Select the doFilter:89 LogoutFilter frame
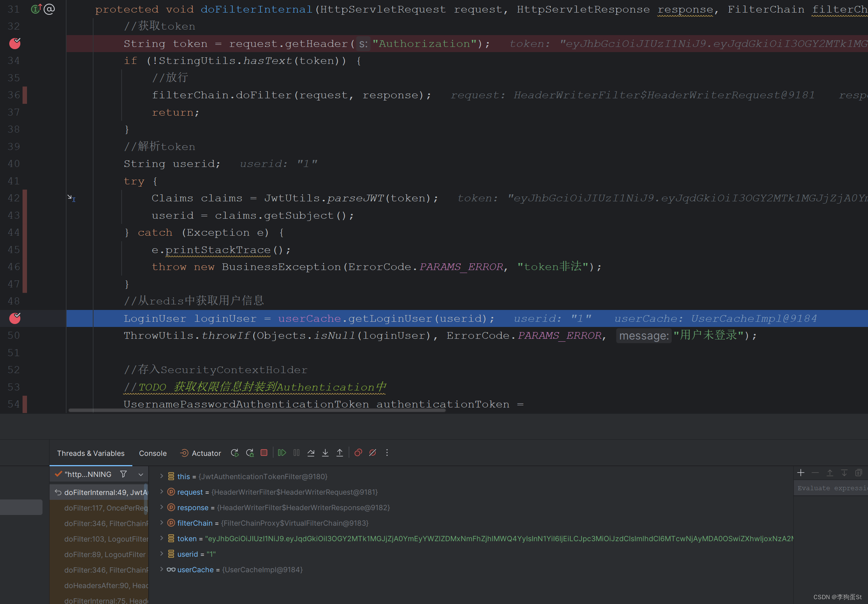The width and height of the screenshot is (868, 604). point(99,554)
